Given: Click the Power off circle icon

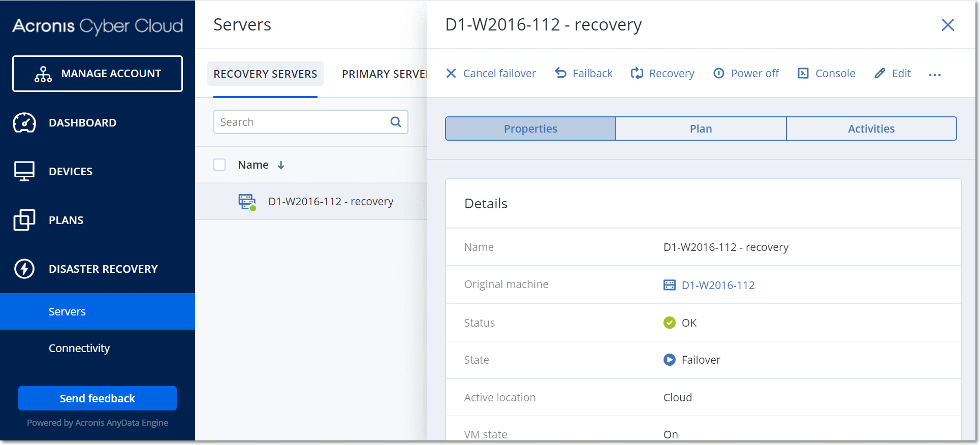Looking at the screenshot, I should pos(719,73).
